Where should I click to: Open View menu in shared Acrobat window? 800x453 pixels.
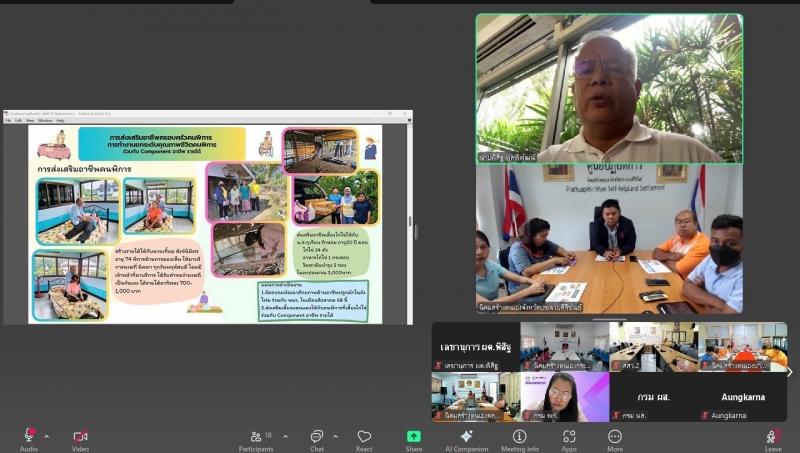[x=30, y=120]
